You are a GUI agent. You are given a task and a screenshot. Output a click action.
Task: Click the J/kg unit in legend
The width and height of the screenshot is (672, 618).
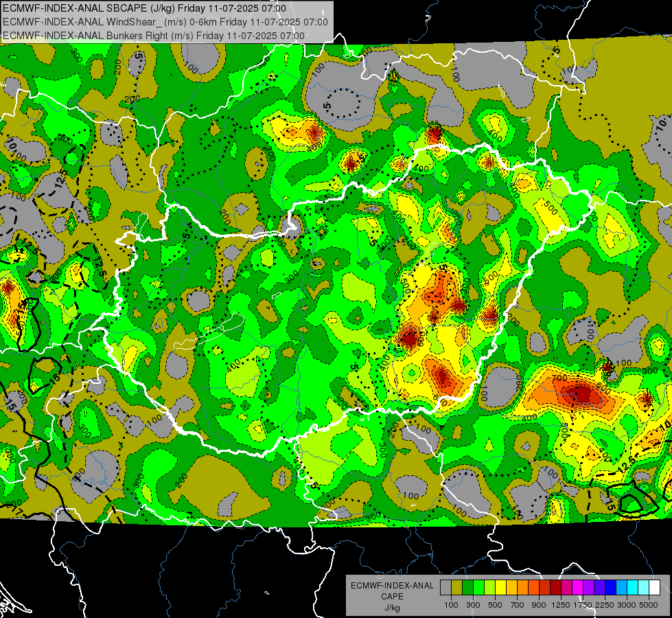[x=392, y=608]
